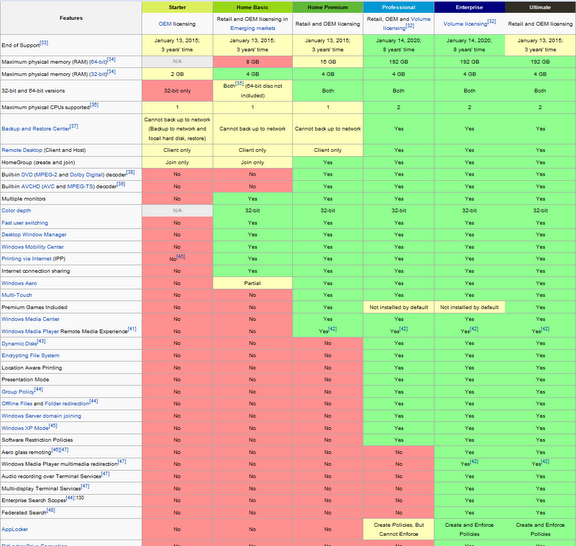Viewport: 576px width, 546px height.
Task: Follow the Remote Desktop link
Action: tap(22, 150)
